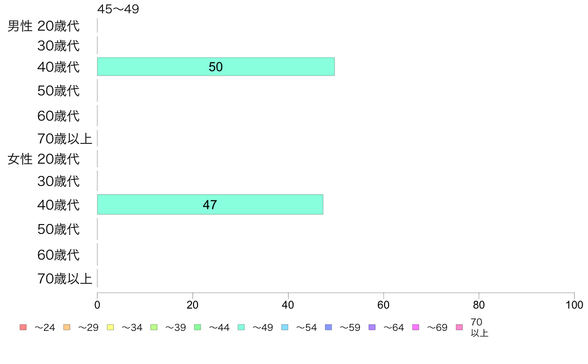
Task: Click the 60 tick on the axis
Action: [384, 305]
